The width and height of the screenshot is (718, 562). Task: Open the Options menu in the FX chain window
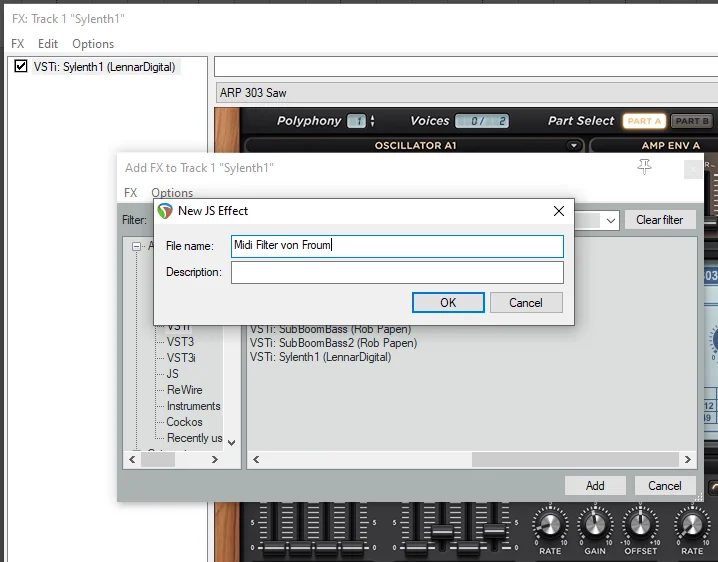[x=93, y=44]
